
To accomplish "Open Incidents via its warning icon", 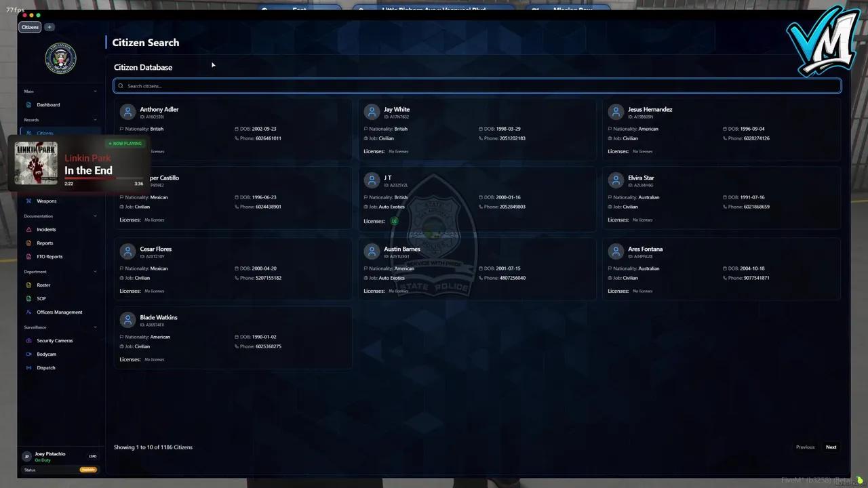I will click(x=28, y=230).
